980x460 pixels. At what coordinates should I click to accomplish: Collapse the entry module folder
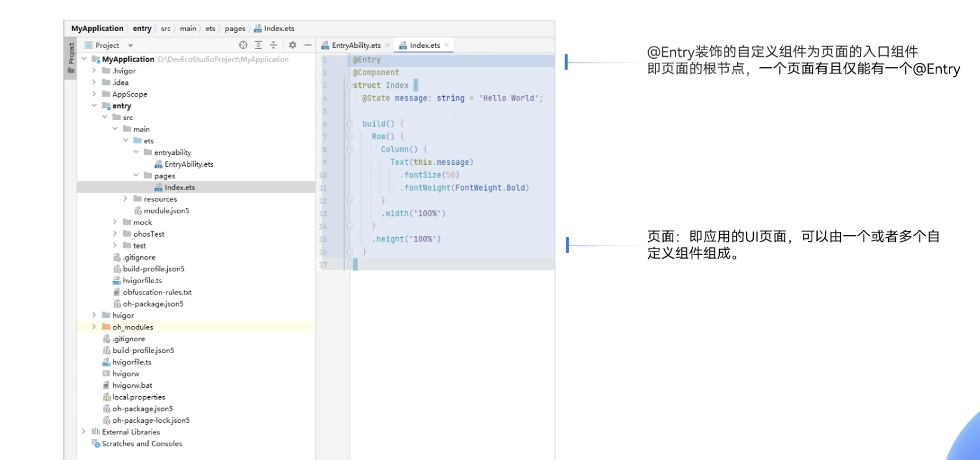tap(94, 106)
